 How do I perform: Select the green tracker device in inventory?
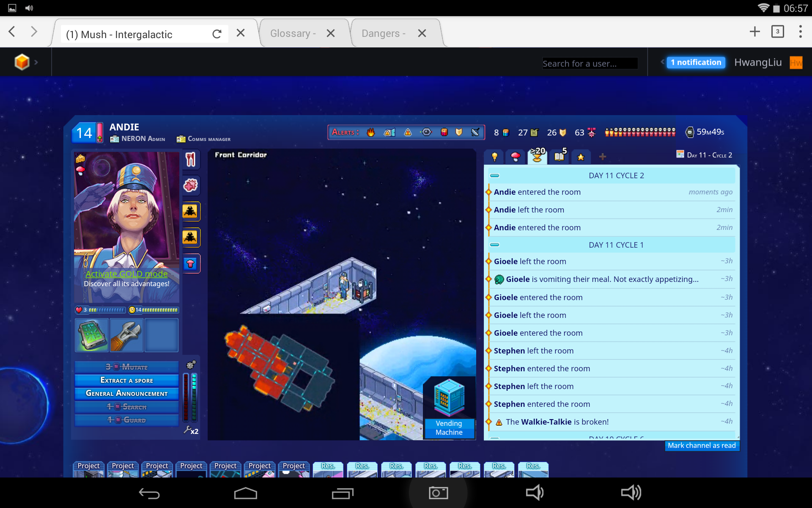pyautogui.click(x=92, y=335)
